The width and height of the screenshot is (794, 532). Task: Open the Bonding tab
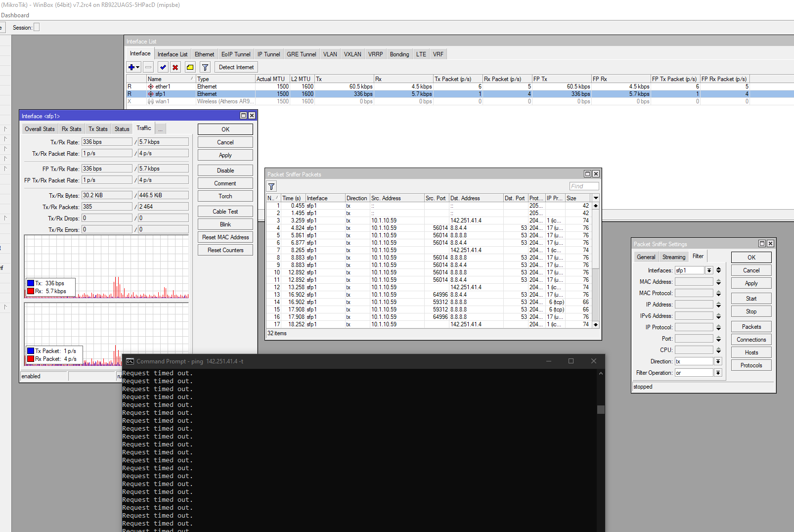click(x=399, y=54)
